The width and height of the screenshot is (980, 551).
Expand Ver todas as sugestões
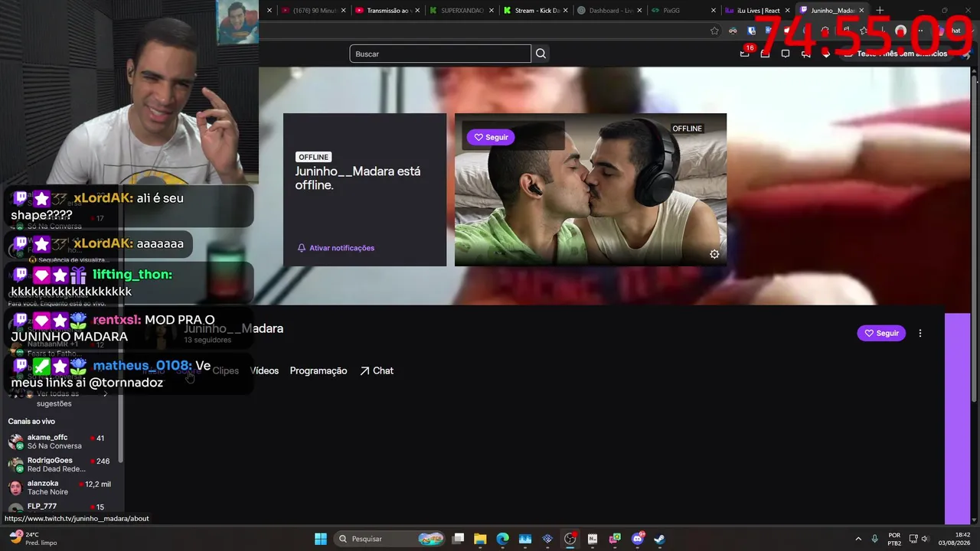point(60,398)
